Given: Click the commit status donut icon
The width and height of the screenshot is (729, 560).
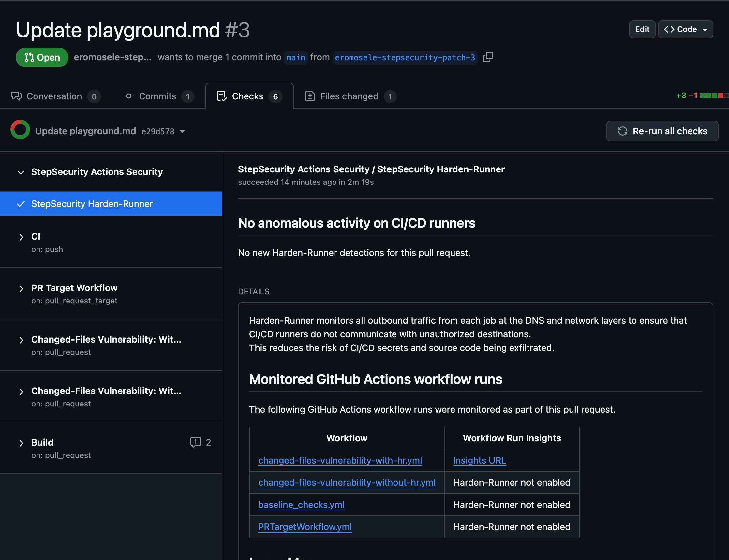Looking at the screenshot, I should click(20, 130).
